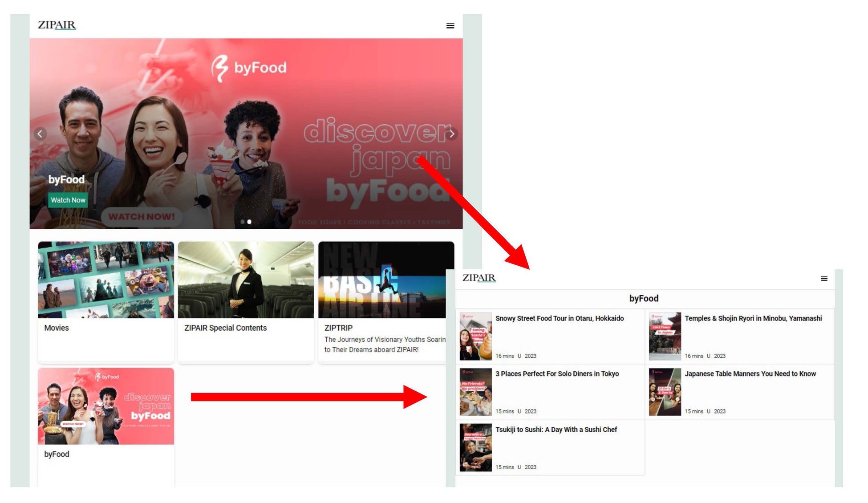
Task: Select second carousel indicator dot
Action: (x=249, y=222)
